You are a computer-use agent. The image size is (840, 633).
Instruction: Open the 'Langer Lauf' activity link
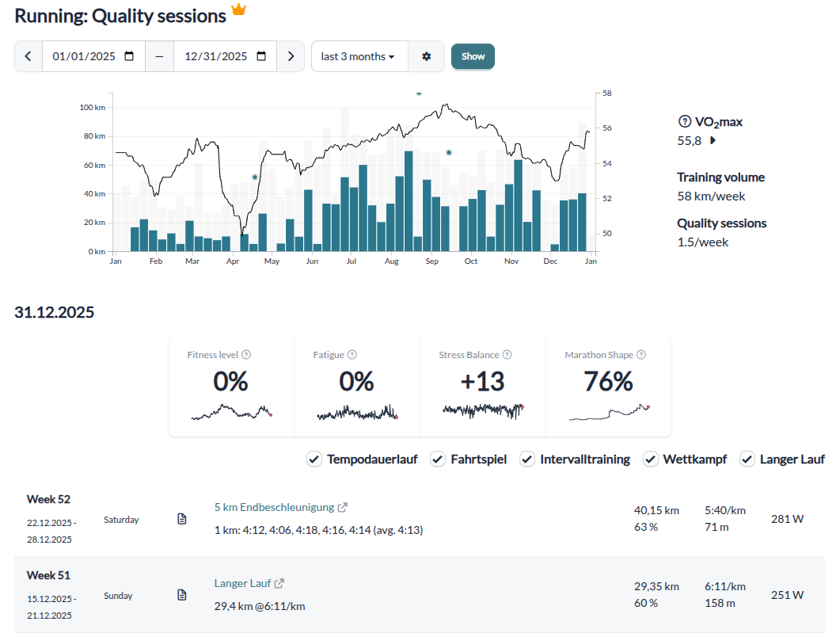coord(242,583)
